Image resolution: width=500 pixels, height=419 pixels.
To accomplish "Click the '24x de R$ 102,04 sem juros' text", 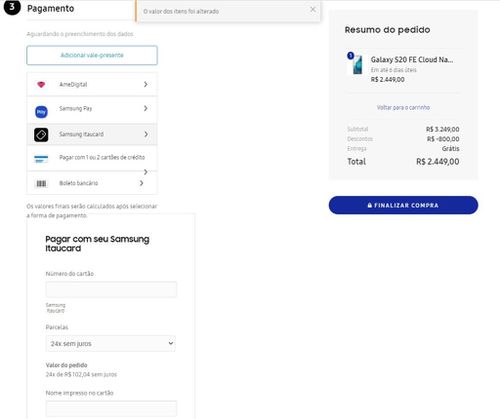I will (81, 374).
